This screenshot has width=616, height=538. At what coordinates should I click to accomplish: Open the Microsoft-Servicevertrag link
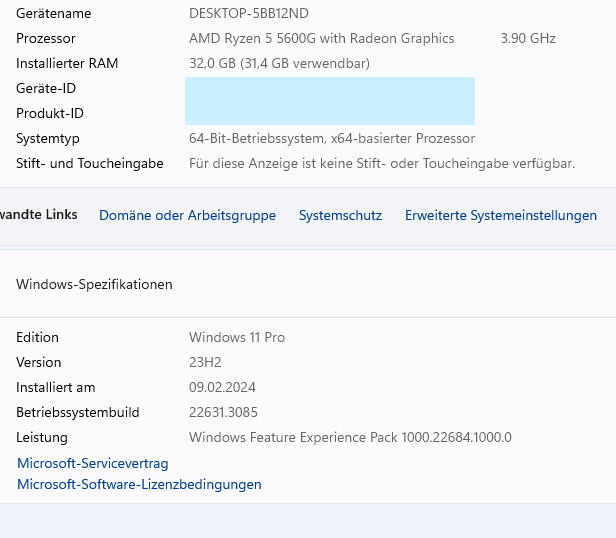pos(93,464)
